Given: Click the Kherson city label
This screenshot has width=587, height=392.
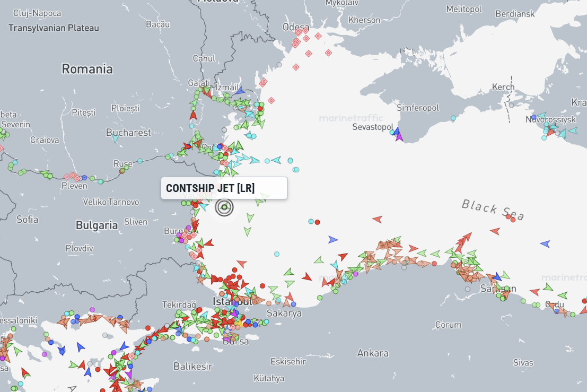Looking at the screenshot, I should [x=364, y=20].
